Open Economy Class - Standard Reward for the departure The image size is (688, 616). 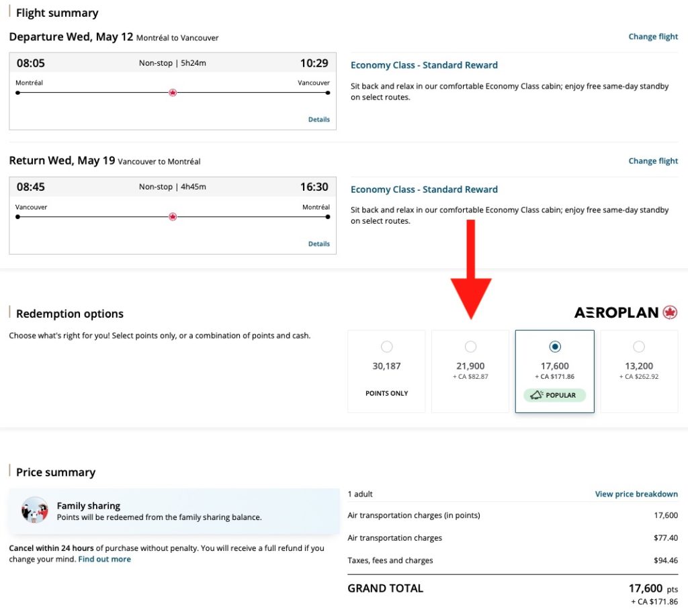click(424, 64)
